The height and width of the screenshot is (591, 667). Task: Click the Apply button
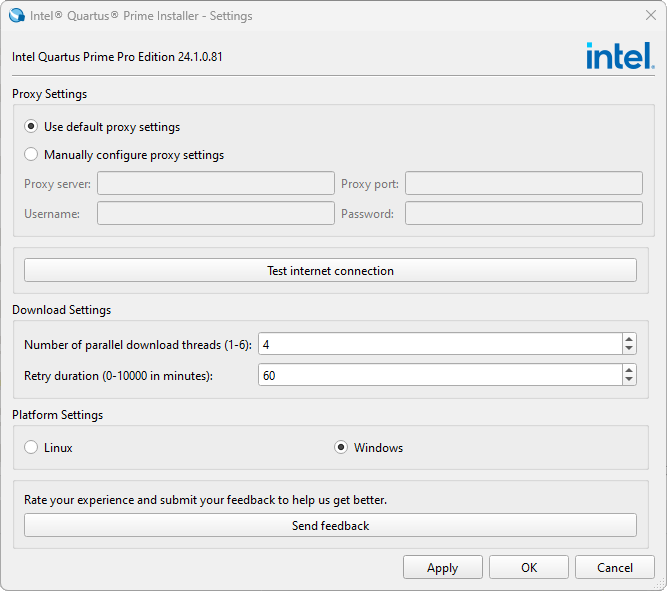pos(442,567)
